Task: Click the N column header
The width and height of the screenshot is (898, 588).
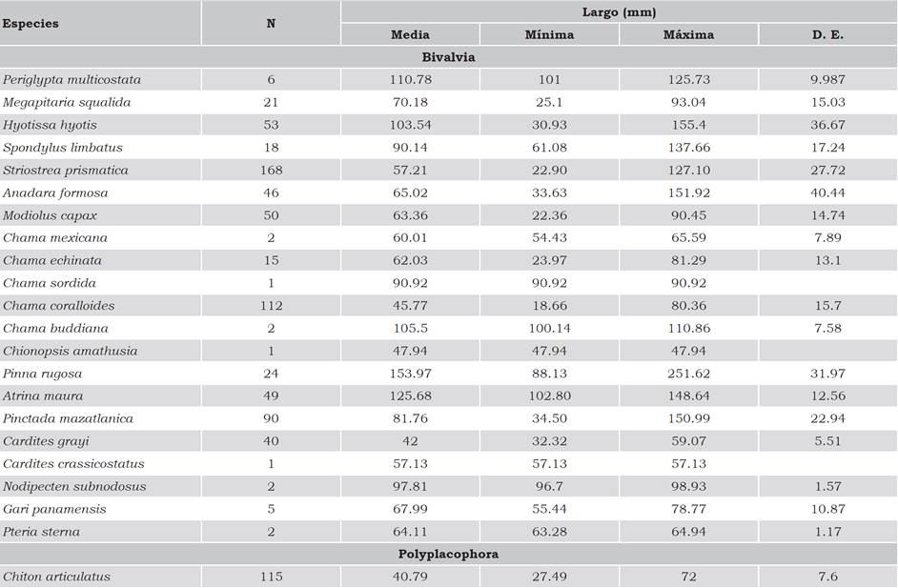Action: (x=271, y=24)
